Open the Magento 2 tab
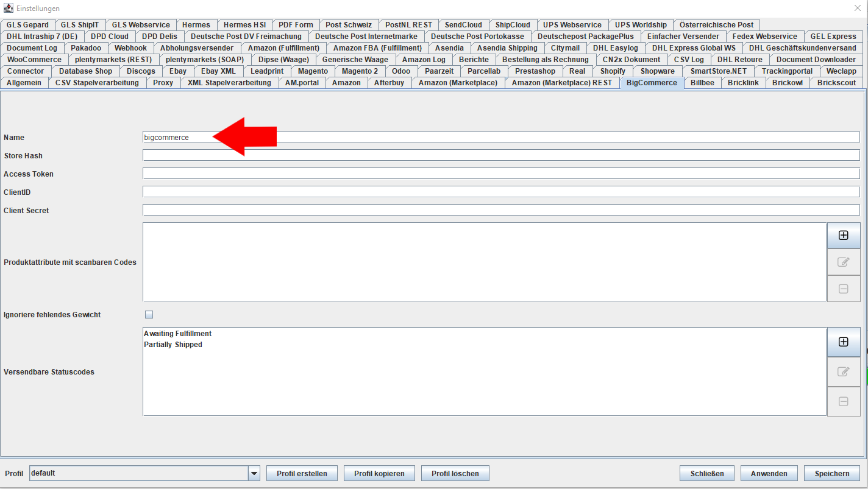The width and height of the screenshot is (868, 489). [360, 71]
